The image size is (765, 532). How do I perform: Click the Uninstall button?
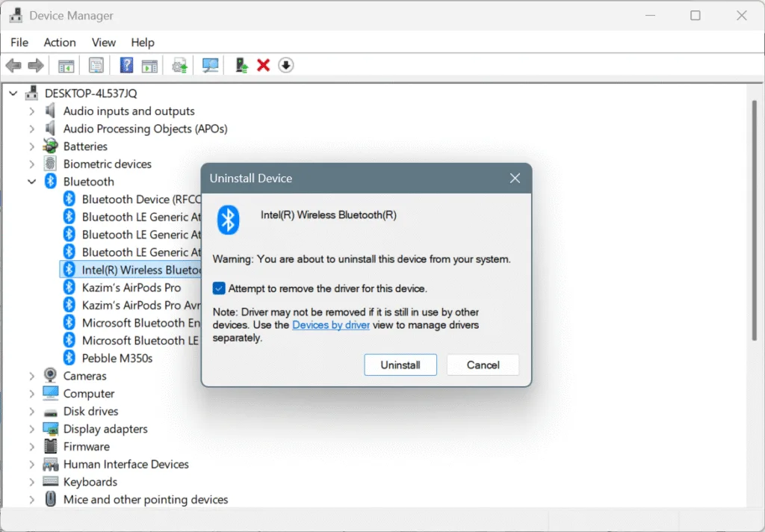pyautogui.click(x=400, y=365)
